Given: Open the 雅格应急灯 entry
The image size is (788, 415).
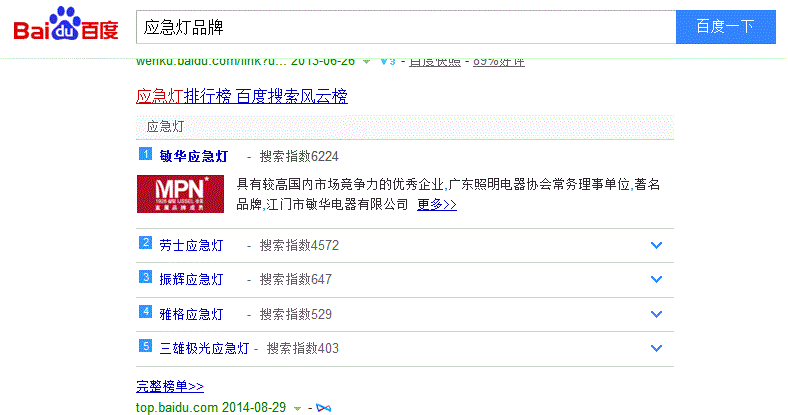Looking at the screenshot, I should (x=191, y=315).
